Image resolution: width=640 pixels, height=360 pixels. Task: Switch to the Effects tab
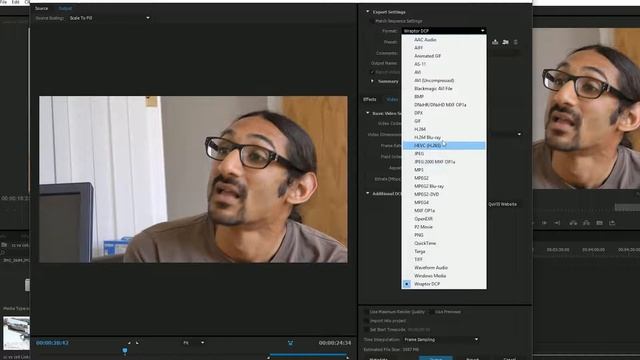370,100
